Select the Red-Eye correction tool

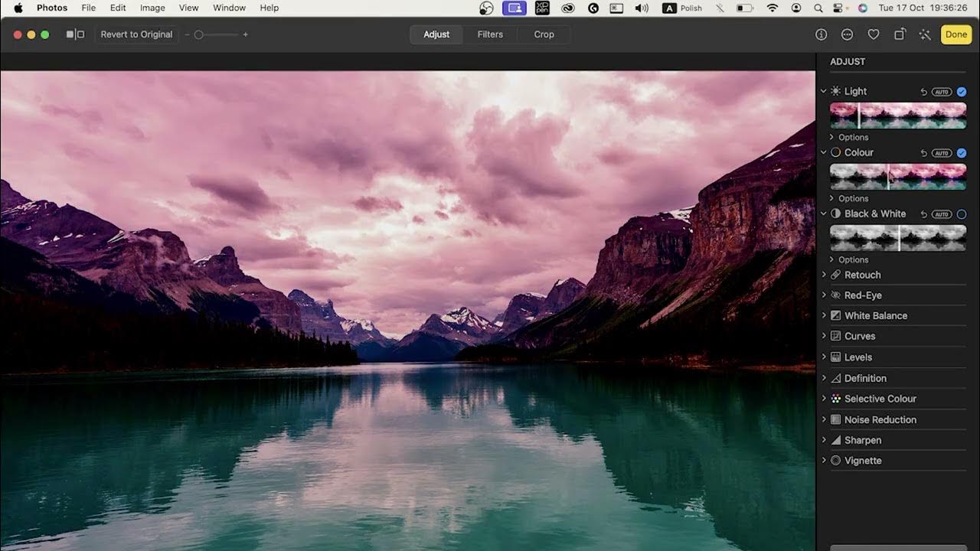coord(835,295)
